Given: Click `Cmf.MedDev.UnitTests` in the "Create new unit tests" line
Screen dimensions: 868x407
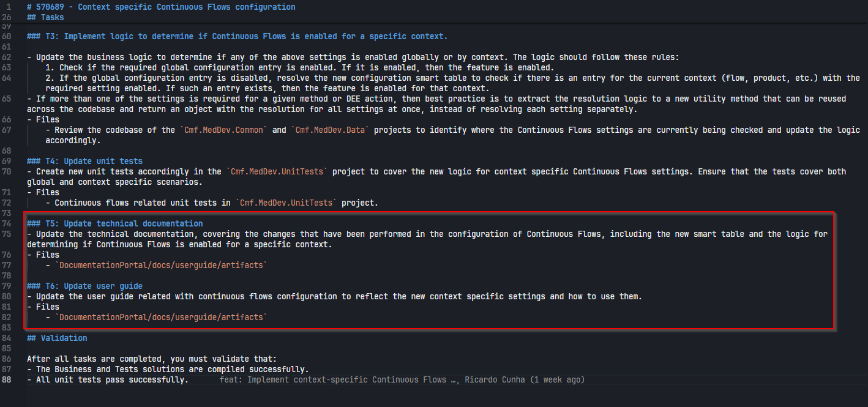Looking at the screenshot, I should (279, 171).
